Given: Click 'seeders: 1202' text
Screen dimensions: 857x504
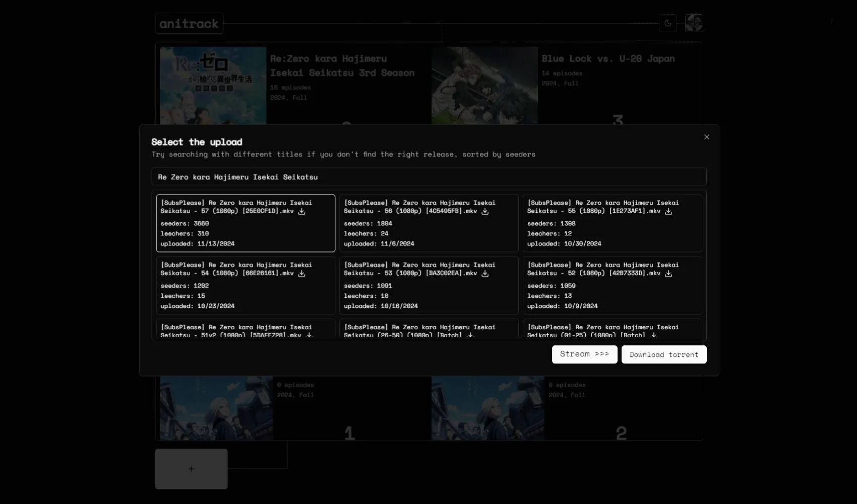Looking at the screenshot, I should [185, 285].
